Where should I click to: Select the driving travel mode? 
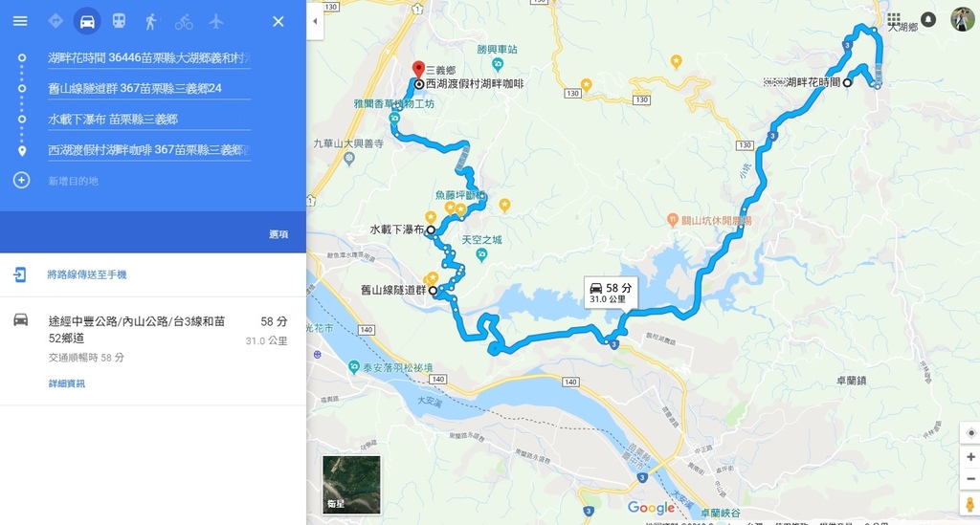point(87,21)
